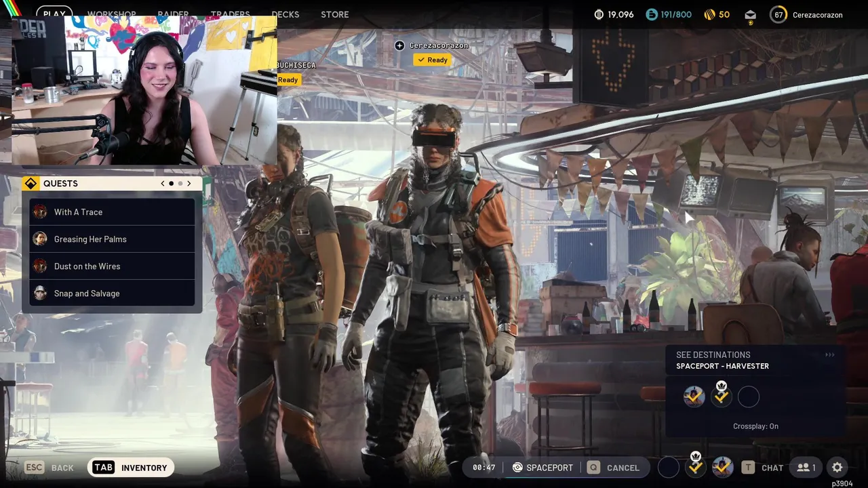This screenshot has height=488, width=868.
Task: Click the Quests panel yellow diamond icon
Action: pos(31,184)
